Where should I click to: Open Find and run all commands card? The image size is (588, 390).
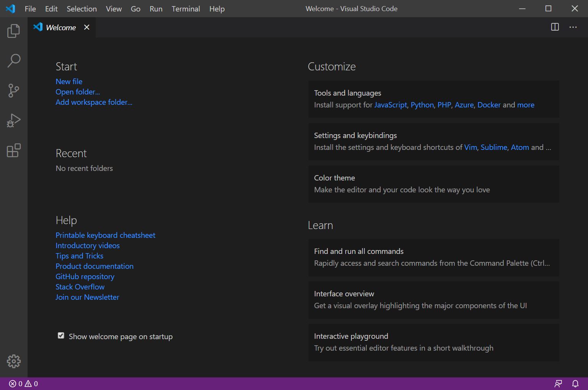coord(434,257)
